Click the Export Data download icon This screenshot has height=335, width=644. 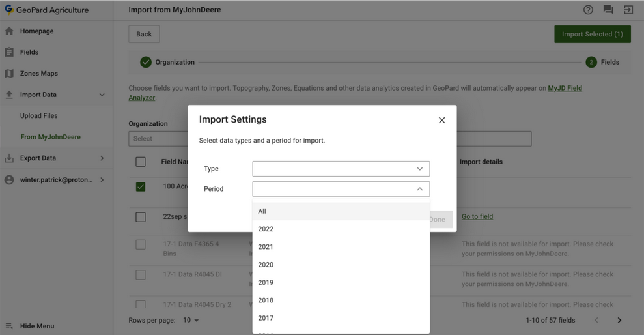[x=9, y=158]
